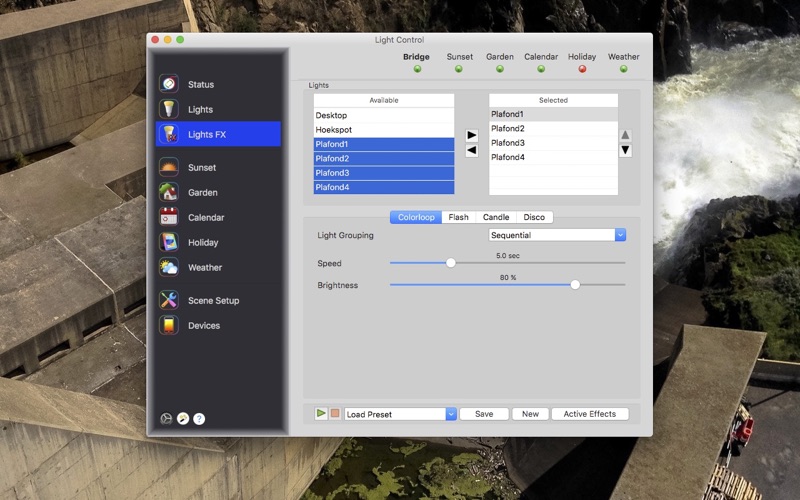
Task: Click the Selected column header
Action: (553, 101)
